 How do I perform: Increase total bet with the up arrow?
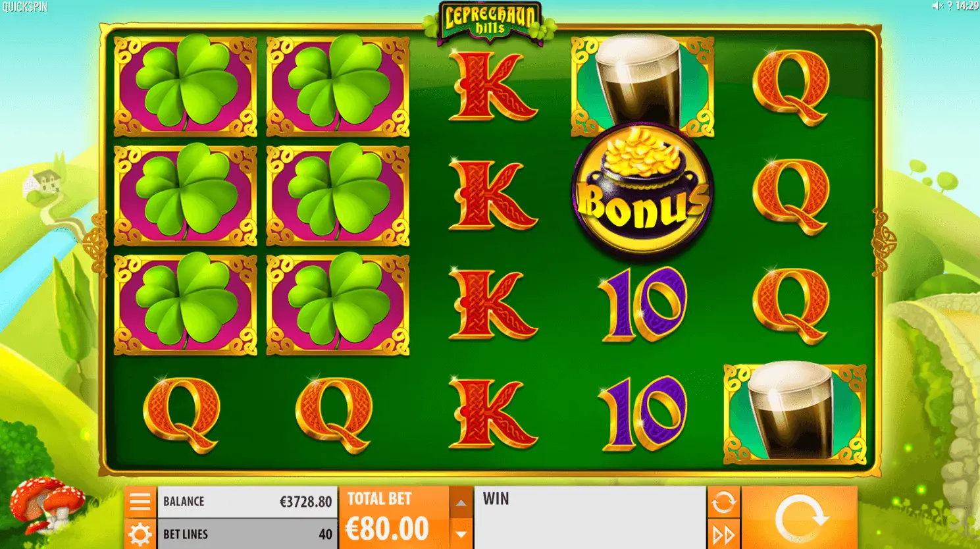pyautogui.click(x=461, y=504)
